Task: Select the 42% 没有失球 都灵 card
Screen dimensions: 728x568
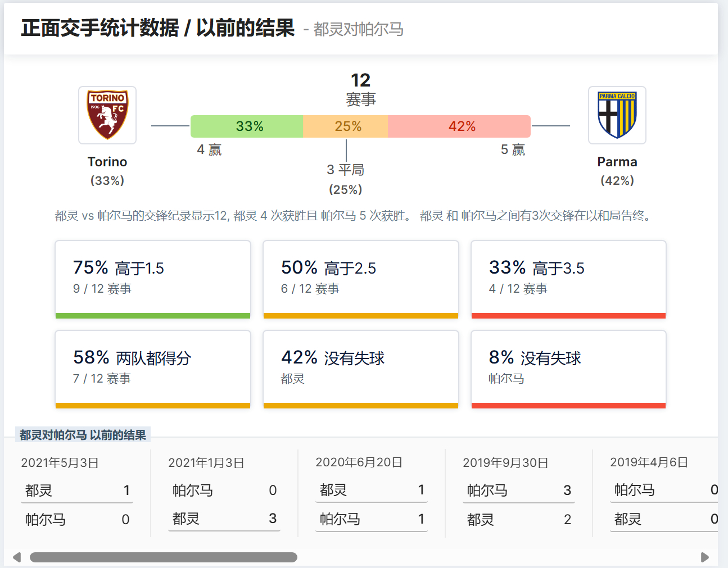Action: [x=361, y=368]
